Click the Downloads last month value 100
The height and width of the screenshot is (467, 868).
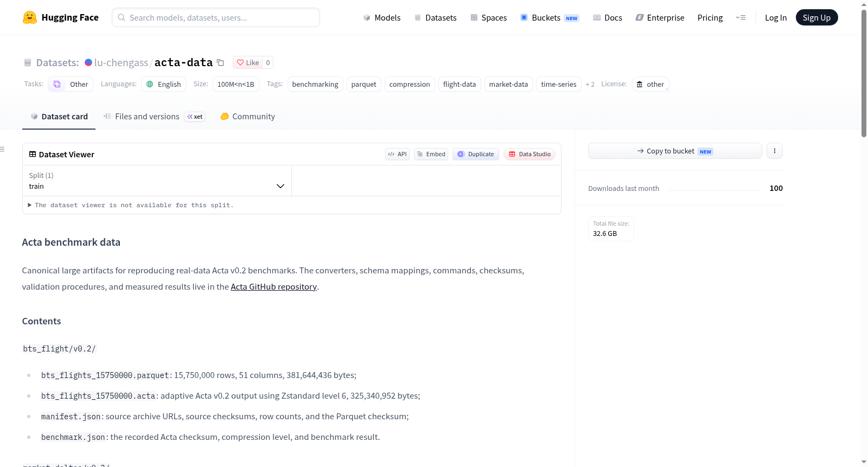tap(776, 188)
